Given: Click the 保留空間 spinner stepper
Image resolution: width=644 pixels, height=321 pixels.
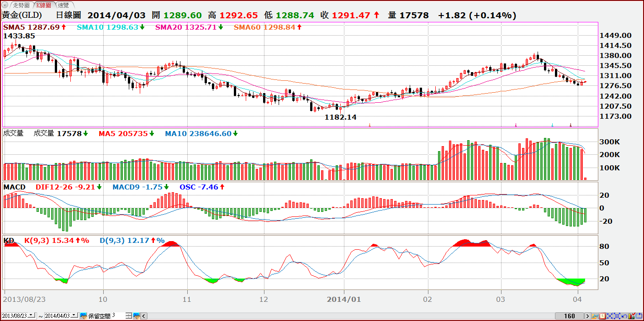Looking at the screenshot, I should (128, 316).
